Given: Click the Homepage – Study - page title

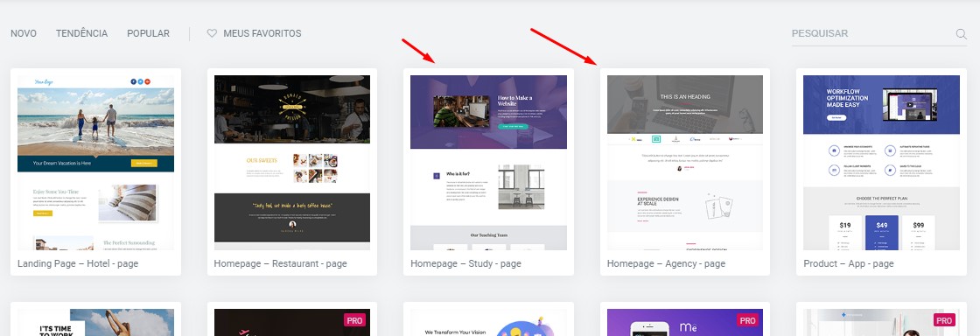Looking at the screenshot, I should pyautogui.click(x=465, y=263).
